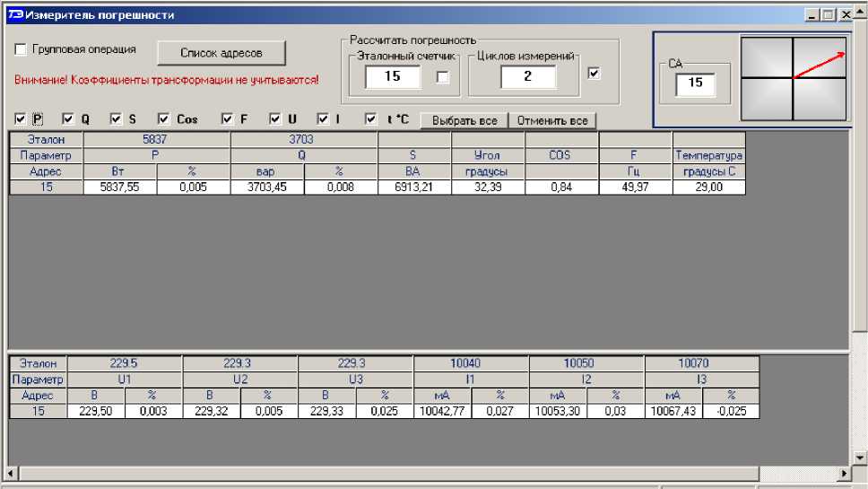Click the app logo icon in title bar
Image resolution: width=868 pixels, height=489 pixels.
coord(15,15)
